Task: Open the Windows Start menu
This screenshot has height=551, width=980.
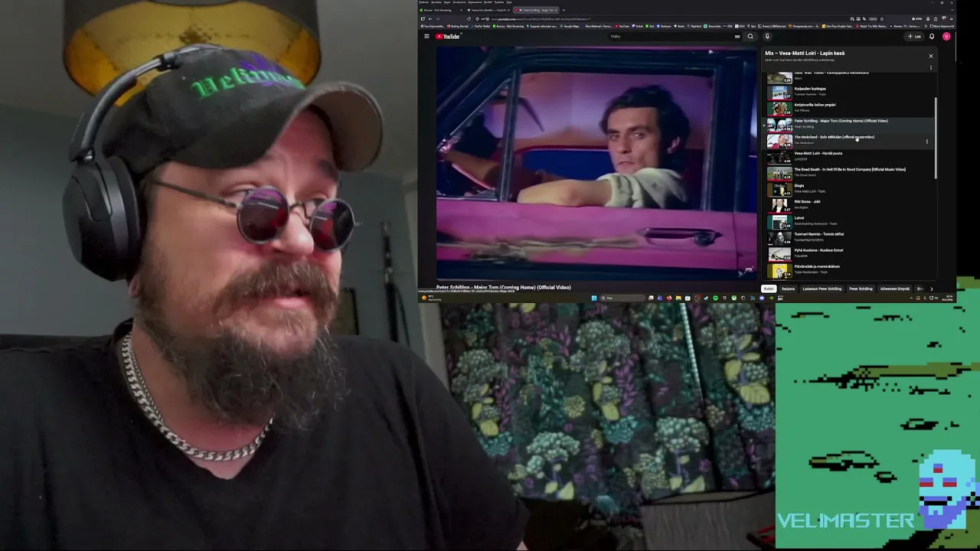Action: point(593,298)
